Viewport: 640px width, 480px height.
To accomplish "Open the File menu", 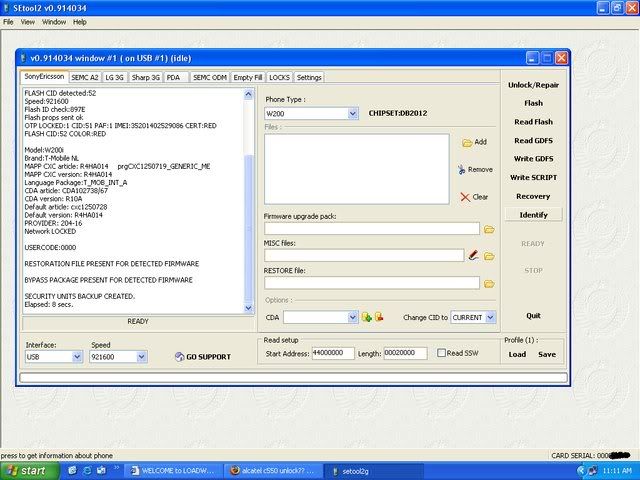I will [8, 22].
